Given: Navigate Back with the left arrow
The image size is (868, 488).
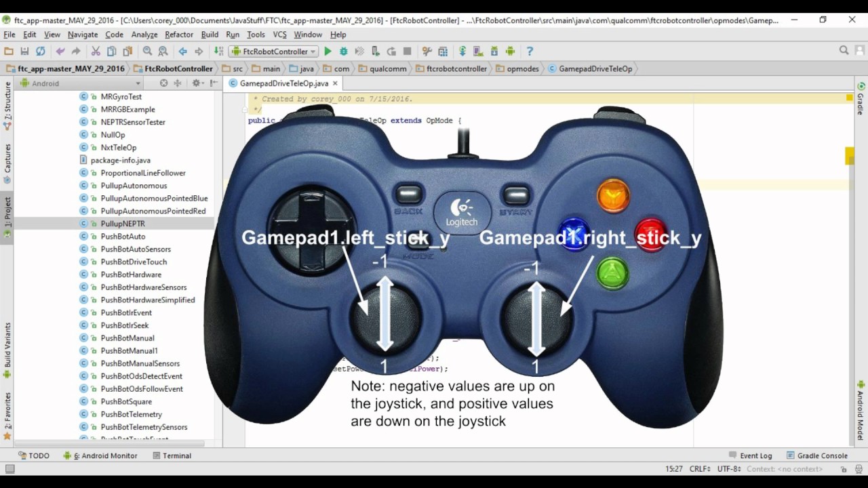Looking at the screenshot, I should tap(182, 52).
